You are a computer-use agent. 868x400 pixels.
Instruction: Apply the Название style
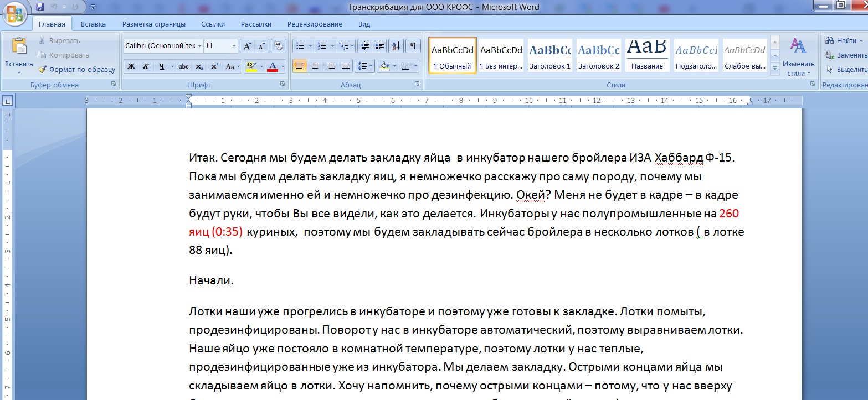coord(648,55)
